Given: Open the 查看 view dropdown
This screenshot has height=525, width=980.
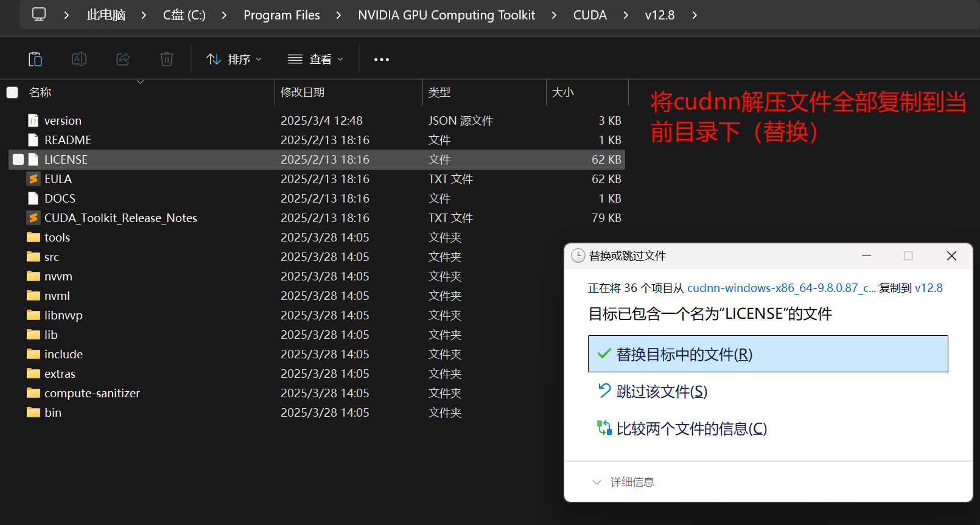Looking at the screenshot, I should pyautogui.click(x=316, y=59).
